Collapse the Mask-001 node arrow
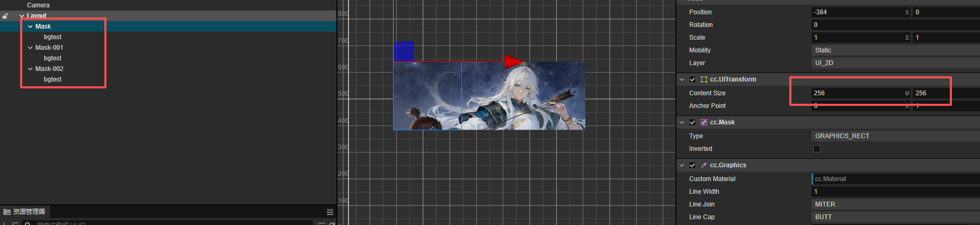Image resolution: width=980 pixels, height=225 pixels. pos(30,48)
